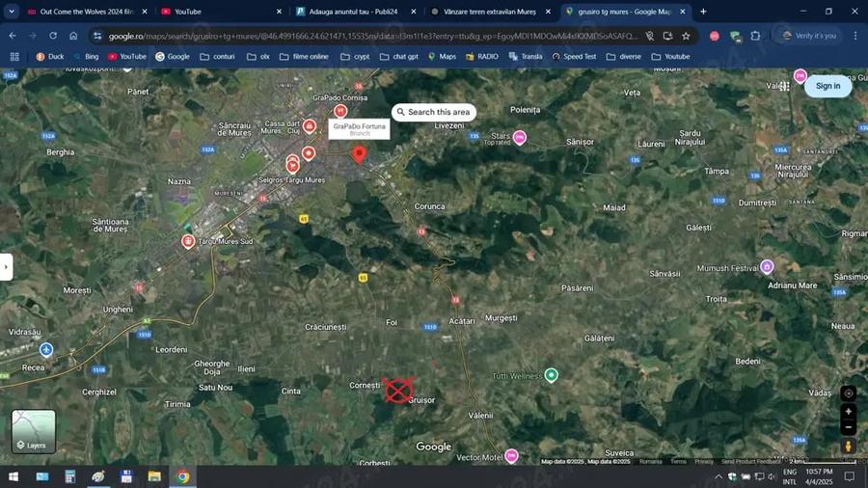Open the GraPaDo Fortuna place label
The width and height of the screenshot is (868, 488).
tap(360, 129)
